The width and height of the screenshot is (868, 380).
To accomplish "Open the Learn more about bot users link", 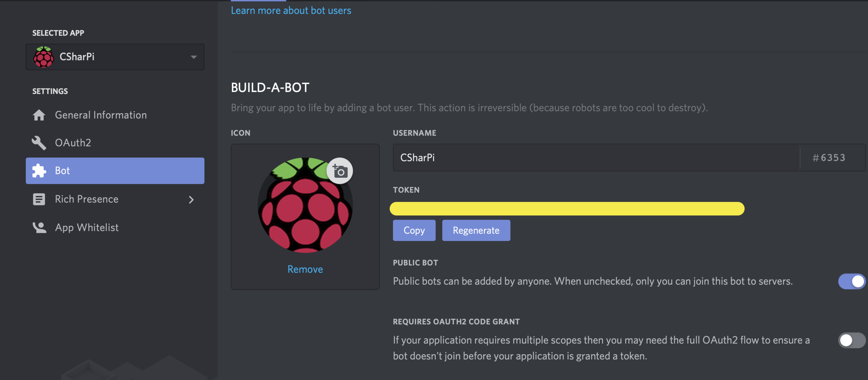I will (291, 10).
